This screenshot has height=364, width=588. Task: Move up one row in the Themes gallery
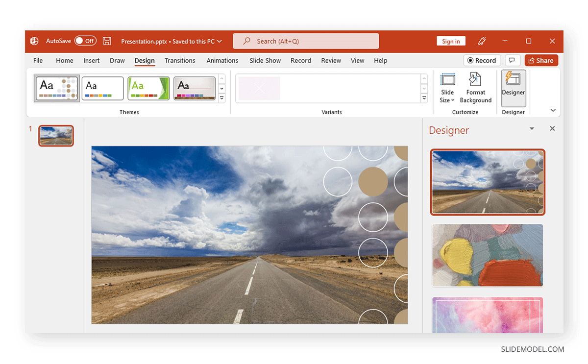pos(221,79)
